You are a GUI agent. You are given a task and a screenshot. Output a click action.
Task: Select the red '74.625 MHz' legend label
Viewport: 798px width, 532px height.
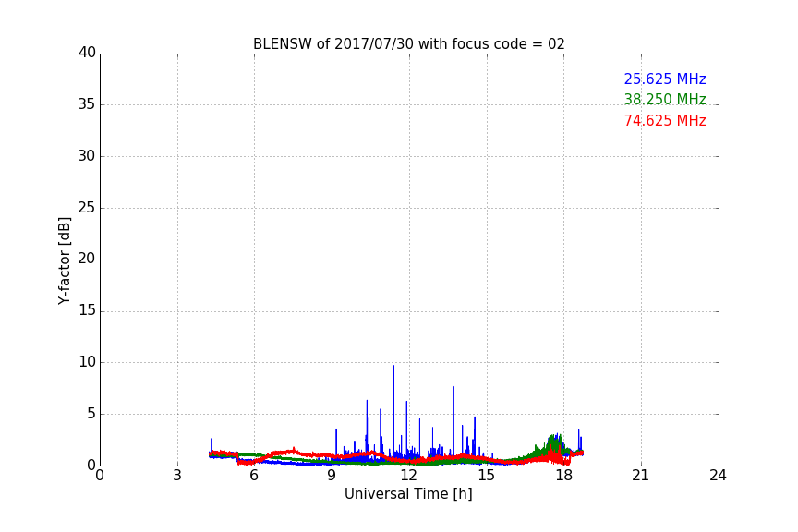pyautogui.click(x=665, y=121)
